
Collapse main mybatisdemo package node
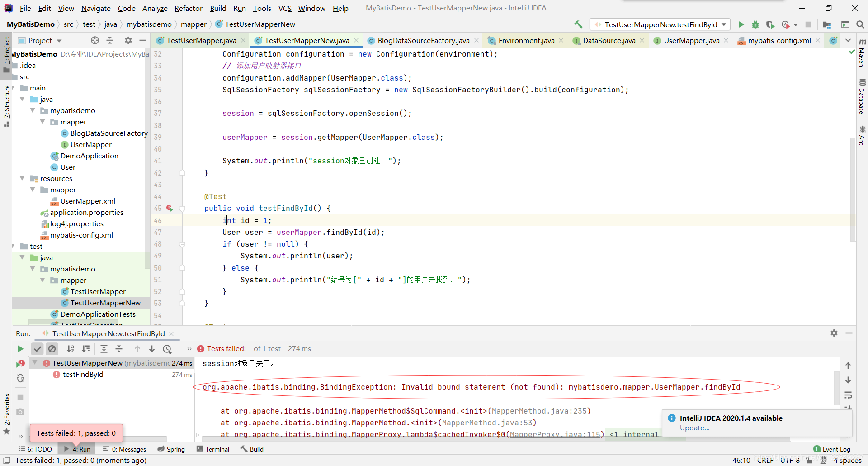pyautogui.click(x=33, y=110)
